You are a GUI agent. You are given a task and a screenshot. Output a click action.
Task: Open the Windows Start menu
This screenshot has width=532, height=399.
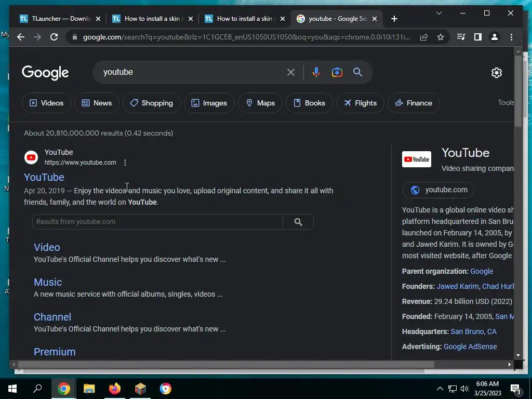(x=12, y=389)
